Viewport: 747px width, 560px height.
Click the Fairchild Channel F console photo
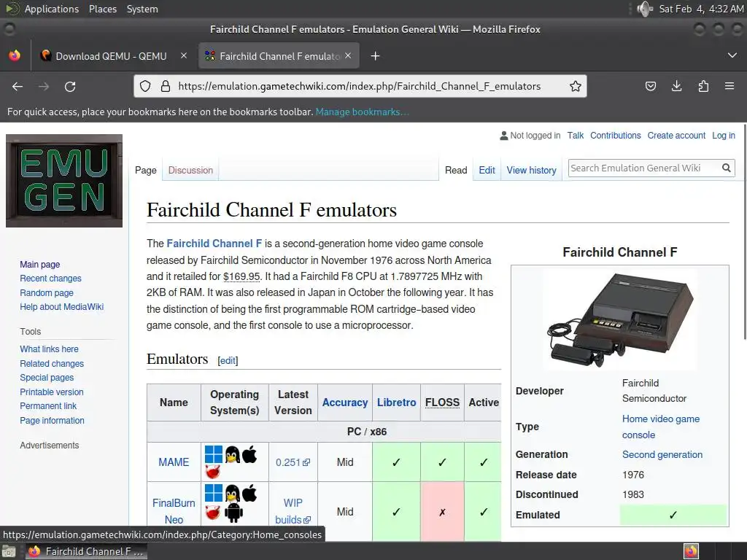[x=620, y=320]
